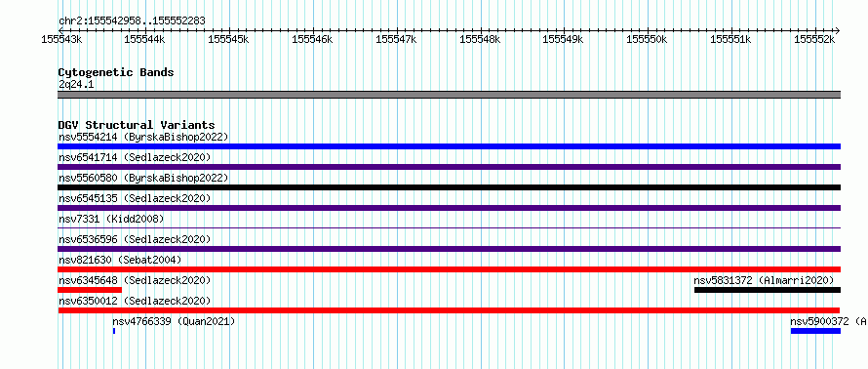Click tiny blue nsv4766339 marker
868x369 pixels.
click(x=114, y=331)
